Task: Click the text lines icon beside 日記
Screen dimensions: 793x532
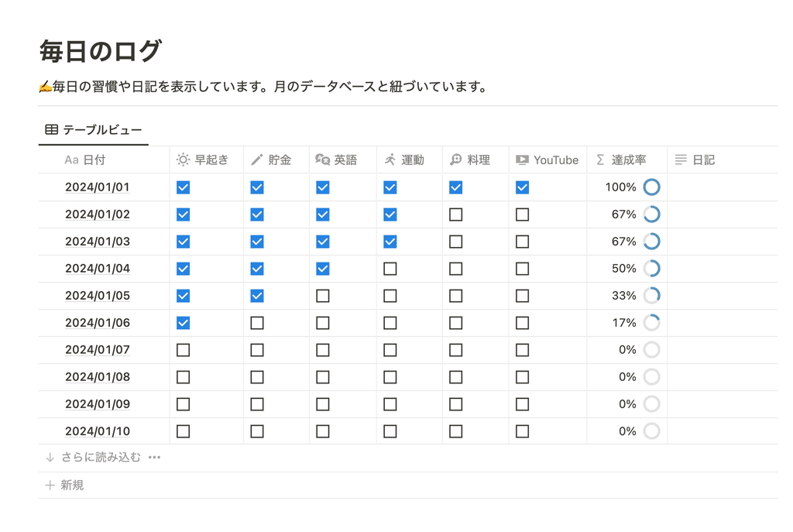Action: point(681,160)
